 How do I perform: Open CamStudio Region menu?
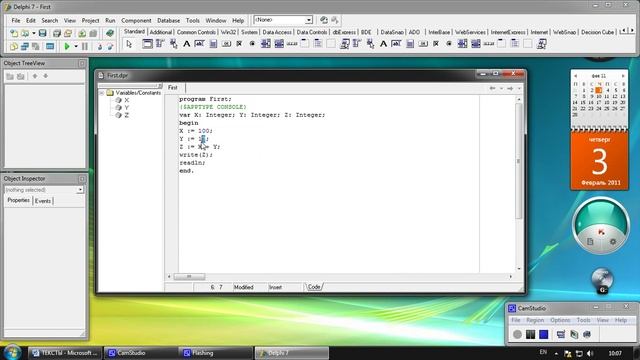[x=535, y=320]
